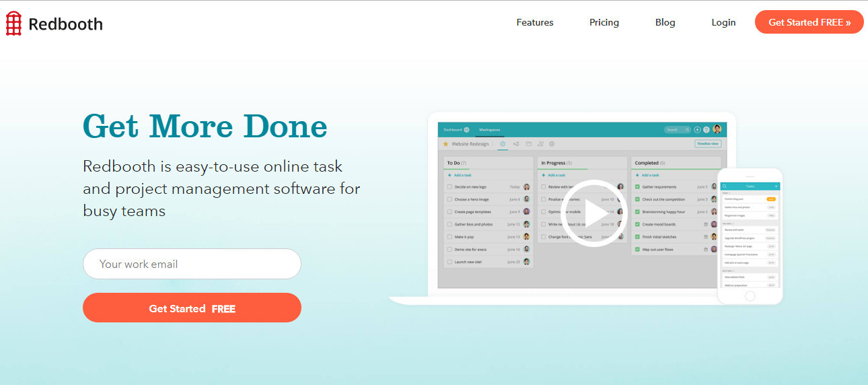Click the folder icon in the demo toolbar

click(528, 143)
